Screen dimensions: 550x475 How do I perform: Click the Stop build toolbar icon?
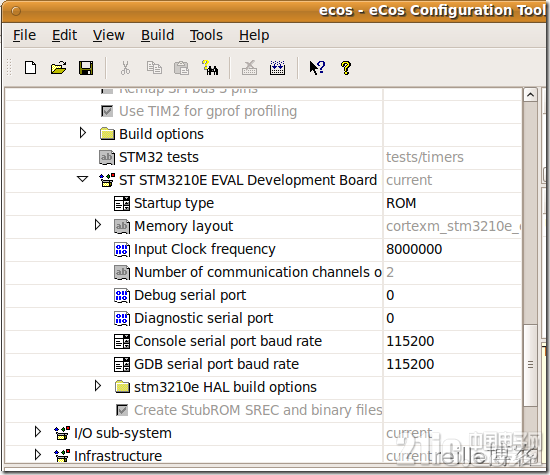tap(249, 67)
